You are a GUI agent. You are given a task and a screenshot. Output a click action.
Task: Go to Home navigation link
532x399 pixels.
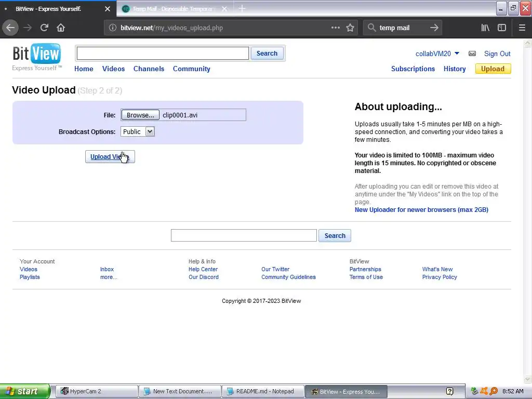pos(84,69)
